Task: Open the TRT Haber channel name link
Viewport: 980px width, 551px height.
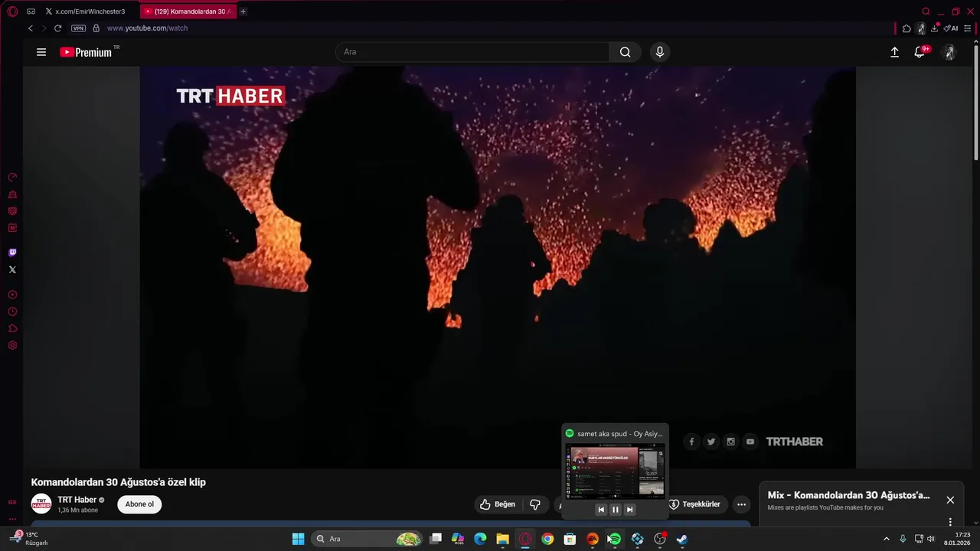Action: coord(77,500)
